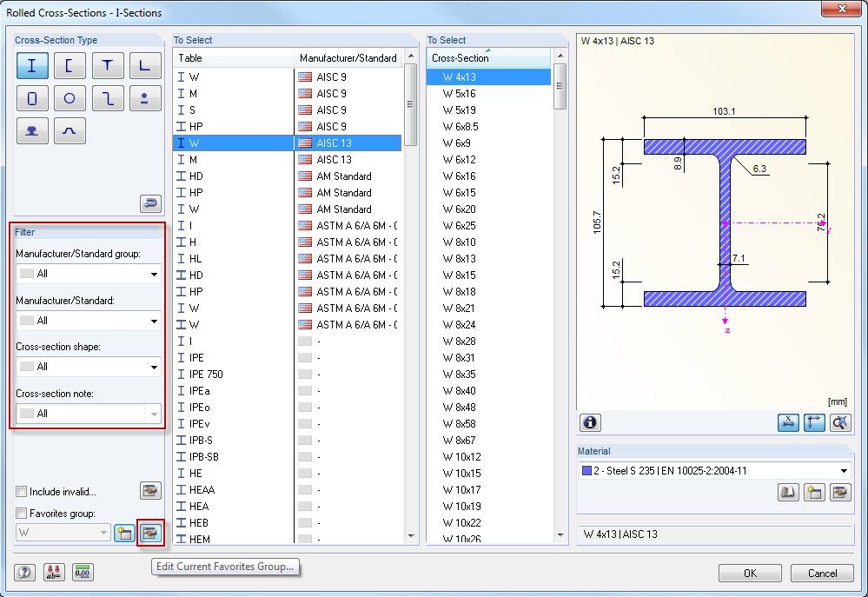Select the IPE 750 table row
The height and width of the screenshot is (597, 868).
coord(288,375)
